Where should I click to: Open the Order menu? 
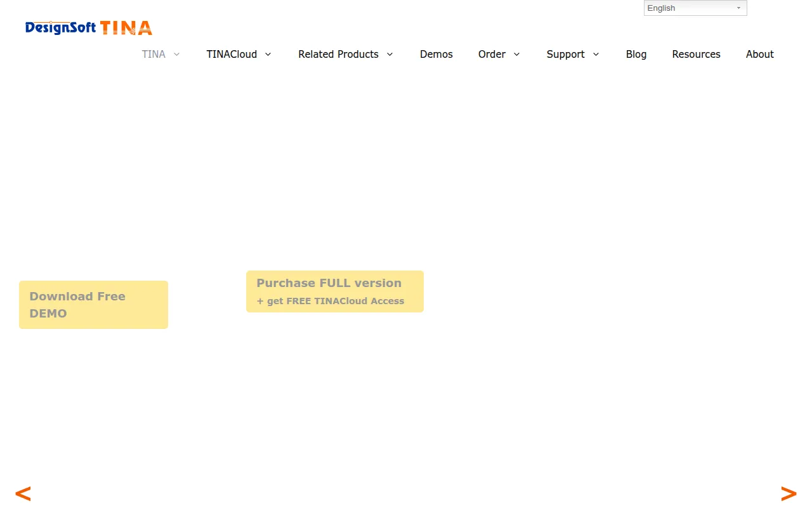(492, 55)
